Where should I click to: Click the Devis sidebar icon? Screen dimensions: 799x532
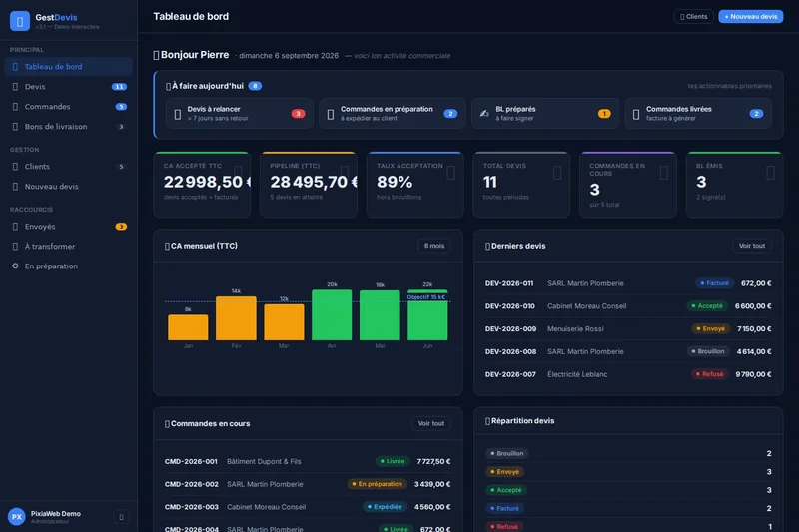15,87
